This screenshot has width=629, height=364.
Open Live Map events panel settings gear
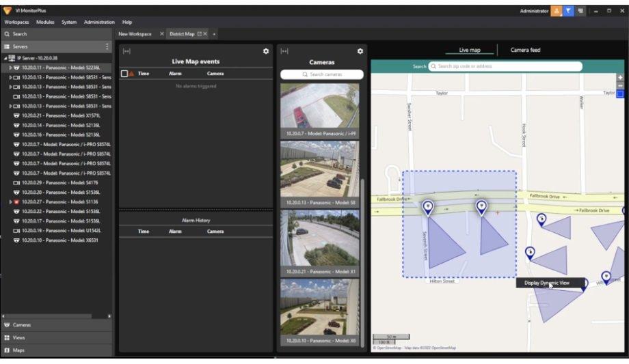click(266, 51)
